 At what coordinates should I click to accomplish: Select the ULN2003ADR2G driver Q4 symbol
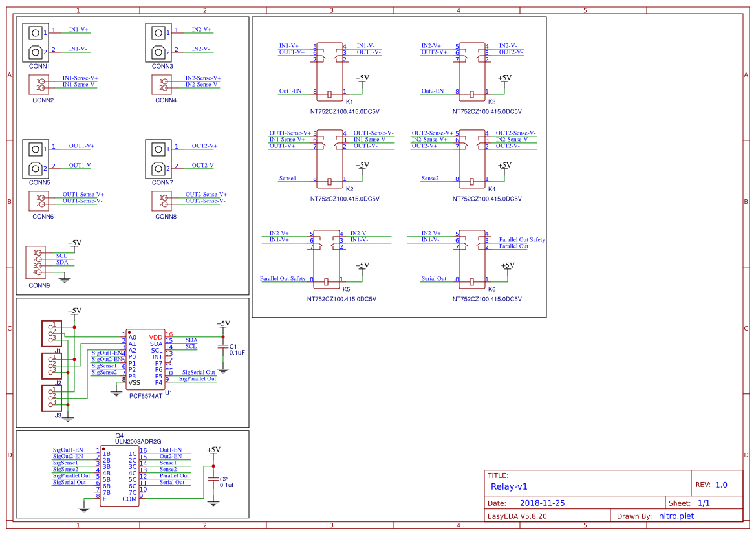tap(120, 475)
